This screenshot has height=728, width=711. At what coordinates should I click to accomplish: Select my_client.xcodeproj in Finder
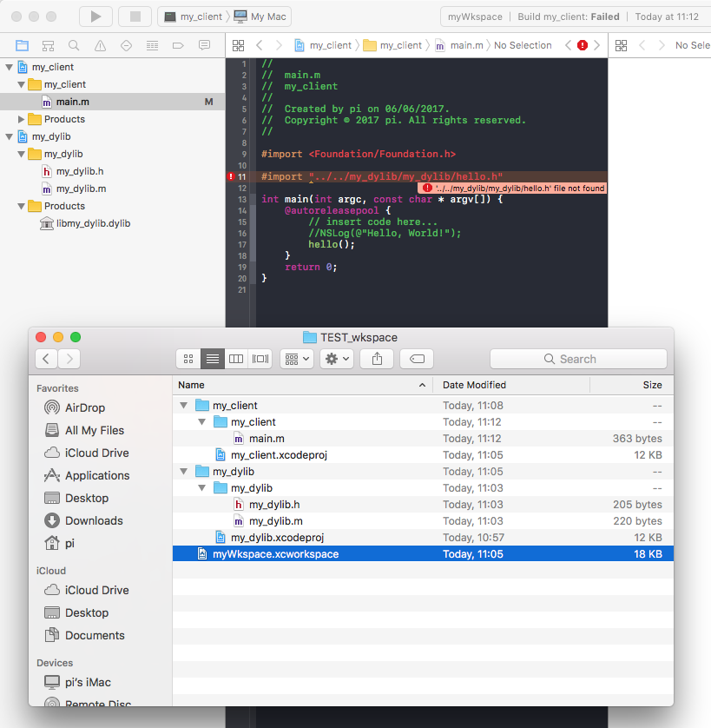point(423,455)
